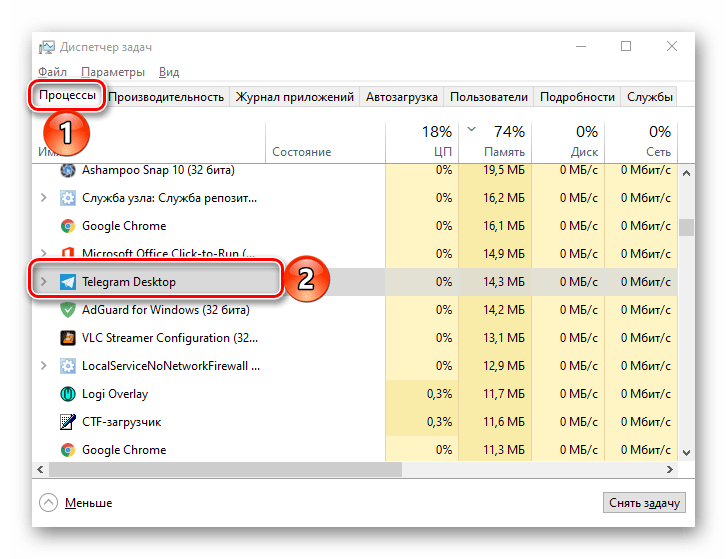727x559 pixels.
Task: Select the Telegram Desktop process name
Action: (129, 282)
